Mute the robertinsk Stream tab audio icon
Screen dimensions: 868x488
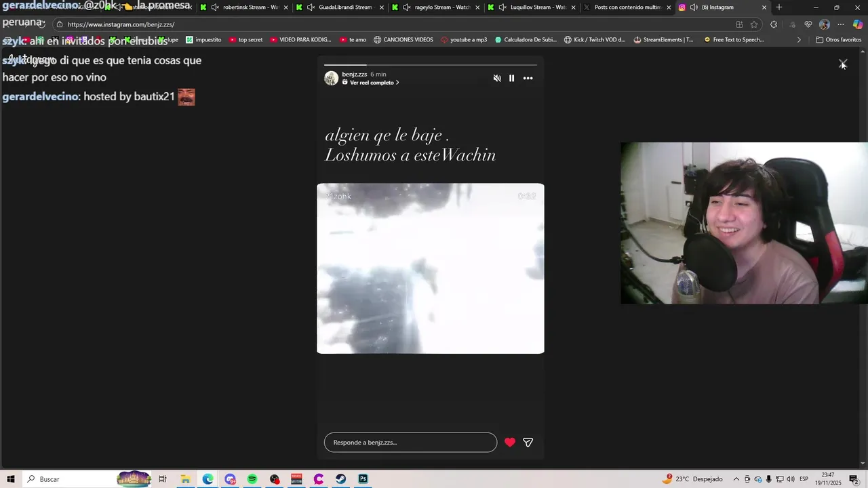(x=215, y=7)
